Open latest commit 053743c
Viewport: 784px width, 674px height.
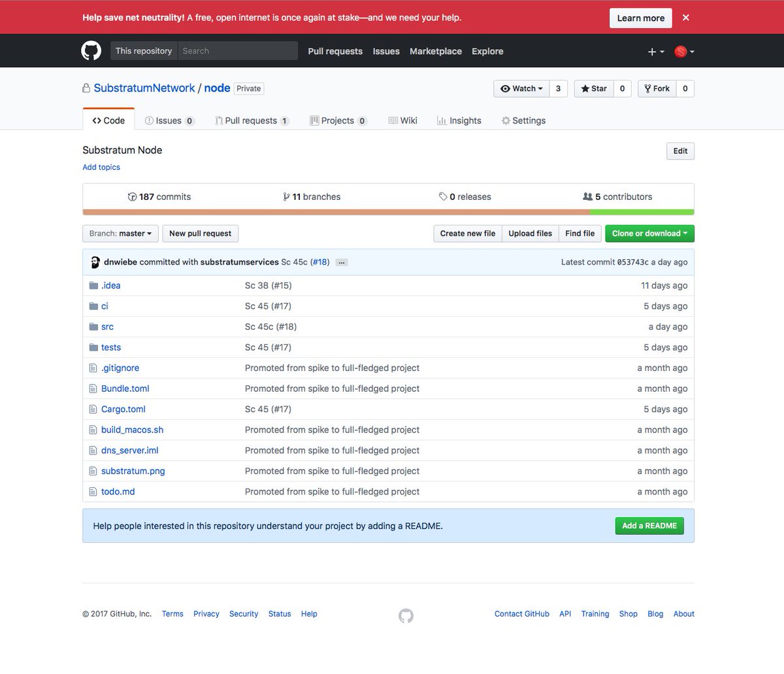tap(632, 262)
